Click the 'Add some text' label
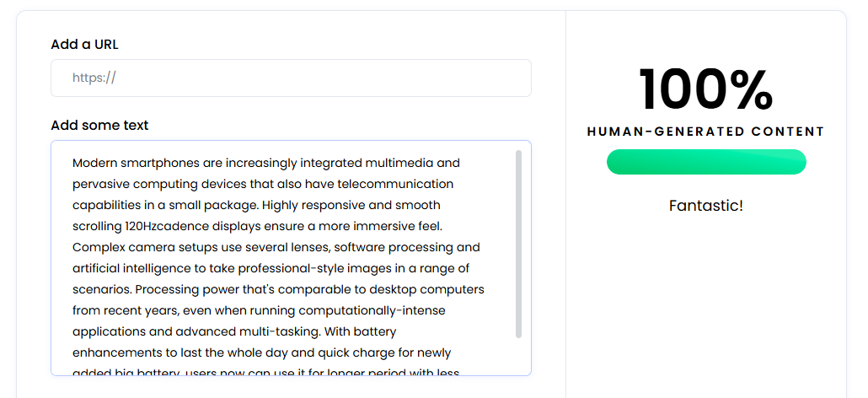Viewport: 868px width, 398px height. (x=99, y=125)
